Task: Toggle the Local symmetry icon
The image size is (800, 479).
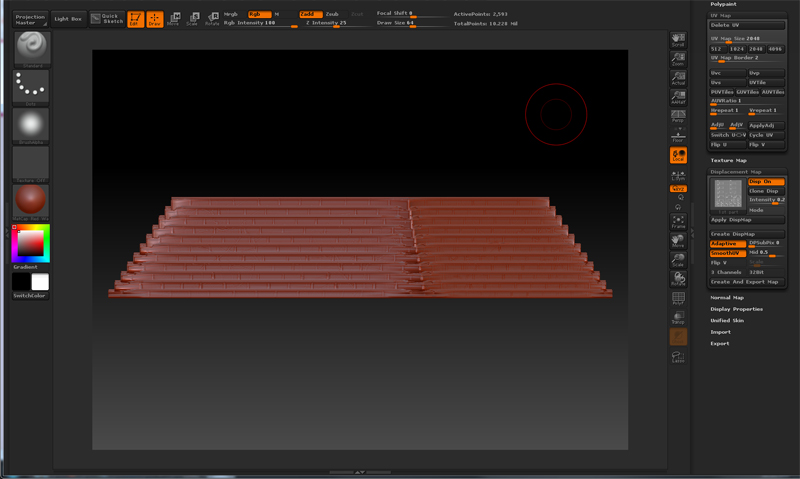Action: tap(678, 155)
